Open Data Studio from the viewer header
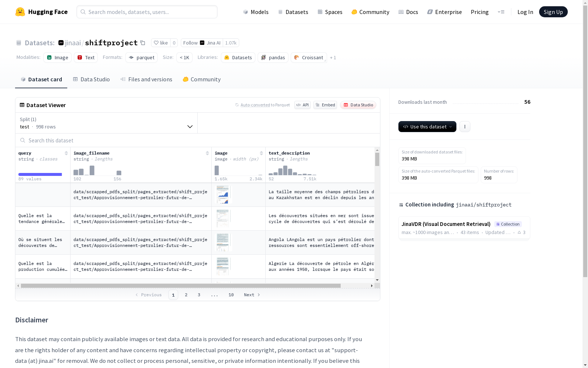The height and width of the screenshot is (368, 588). point(358,105)
